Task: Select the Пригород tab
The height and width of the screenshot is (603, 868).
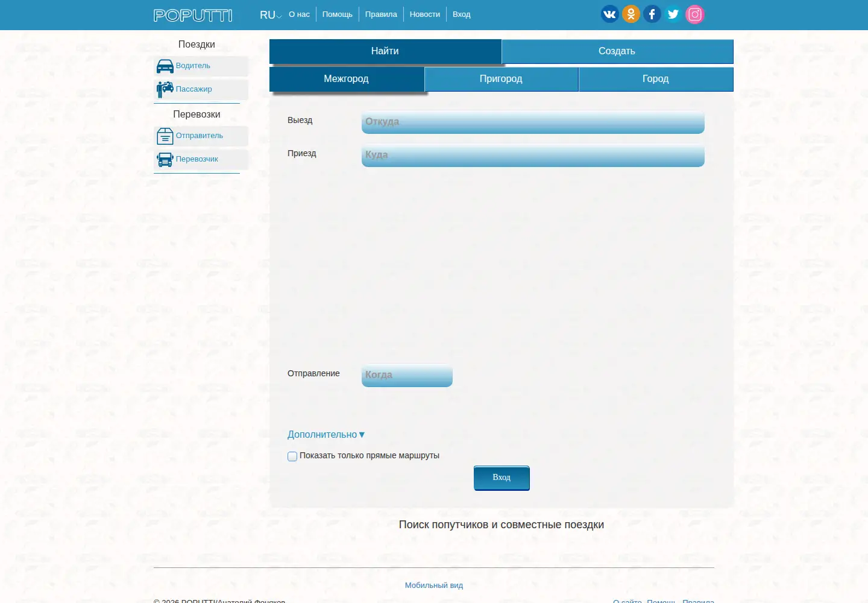Action: click(x=502, y=79)
